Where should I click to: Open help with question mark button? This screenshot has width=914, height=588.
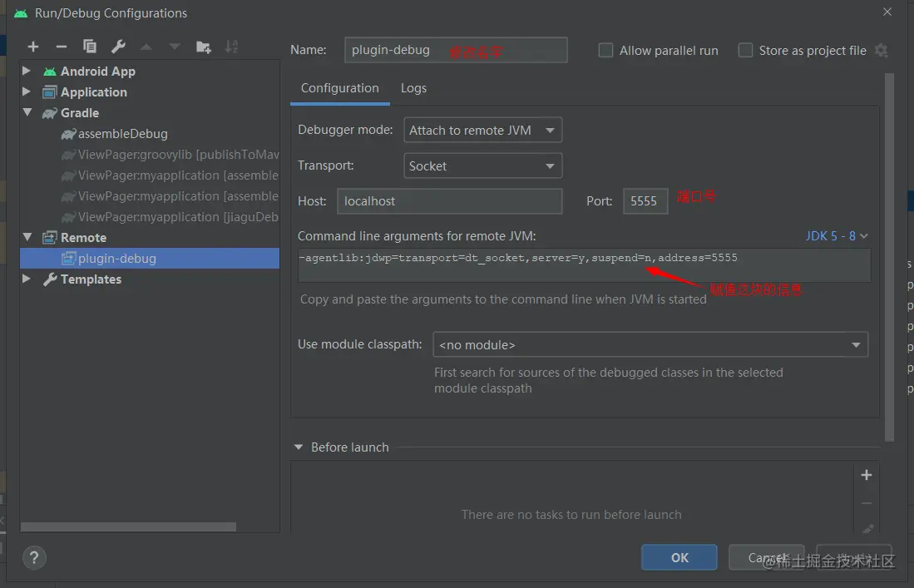(34, 558)
